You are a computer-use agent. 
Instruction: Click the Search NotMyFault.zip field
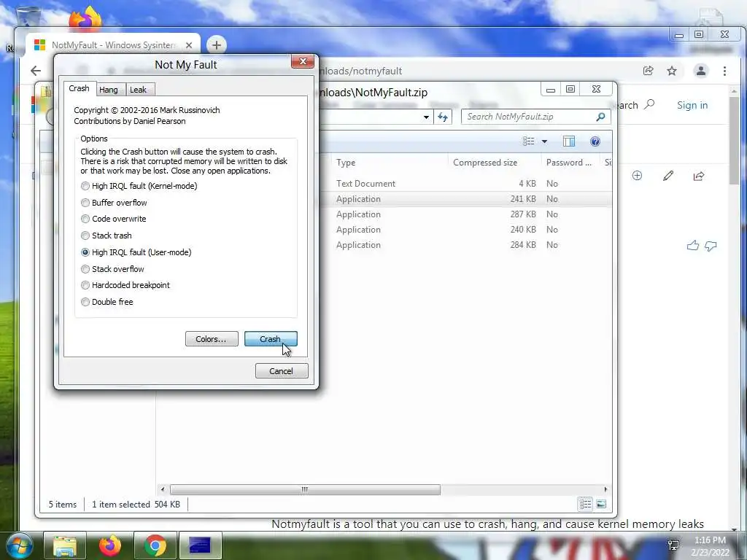(536, 117)
